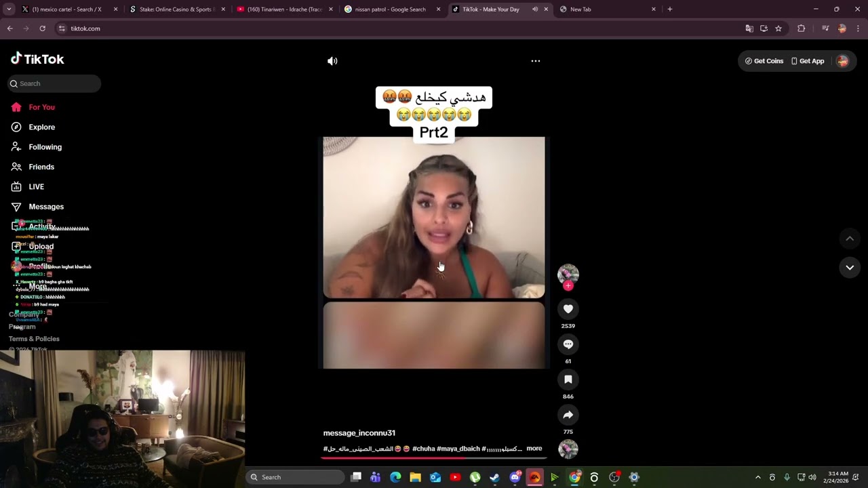This screenshot has width=868, height=488.
Task: Open the media control icon in toolbar
Action: pos(825,28)
